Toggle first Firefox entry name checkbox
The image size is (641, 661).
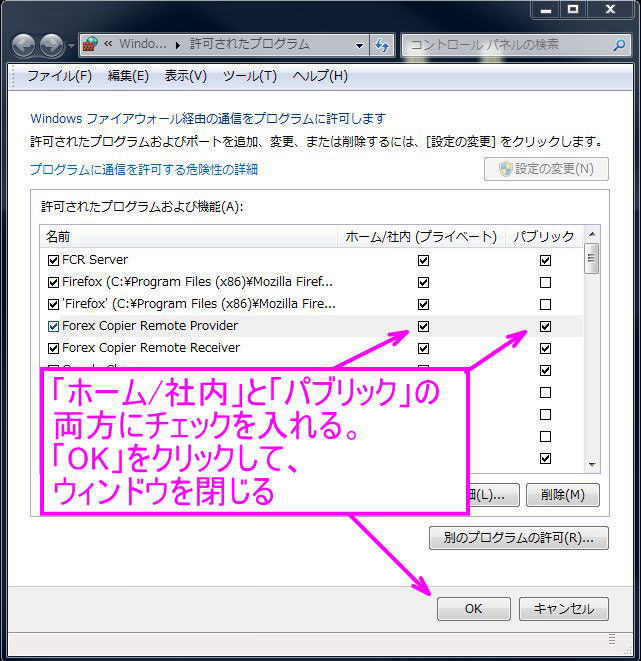[53, 282]
